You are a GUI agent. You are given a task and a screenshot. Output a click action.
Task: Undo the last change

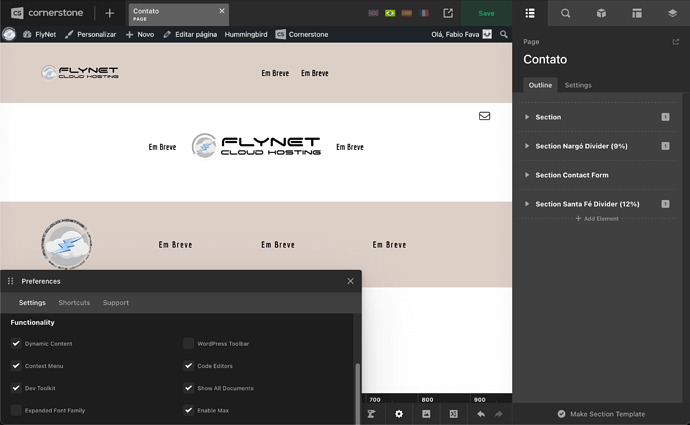[481, 414]
